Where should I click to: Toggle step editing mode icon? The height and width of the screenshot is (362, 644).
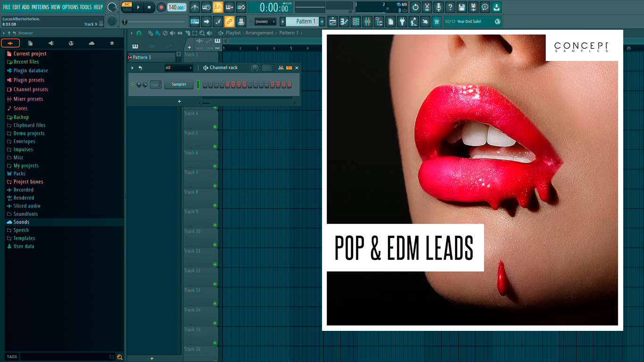(218, 21)
